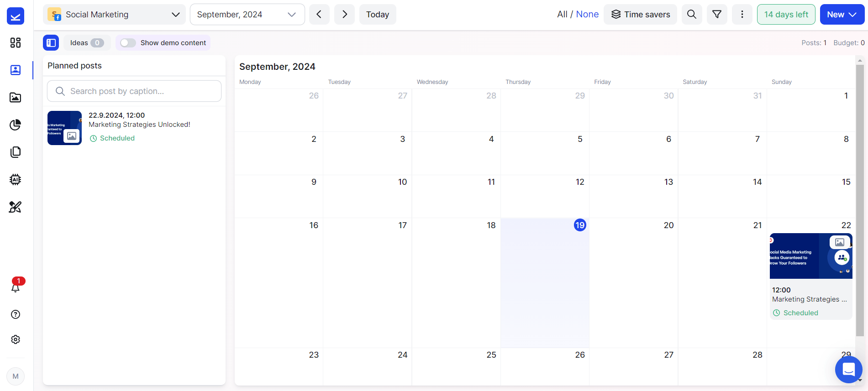Viewport: 868px width, 391px height.
Task: Click image icon on planned post thumbnail
Action: pos(72,136)
